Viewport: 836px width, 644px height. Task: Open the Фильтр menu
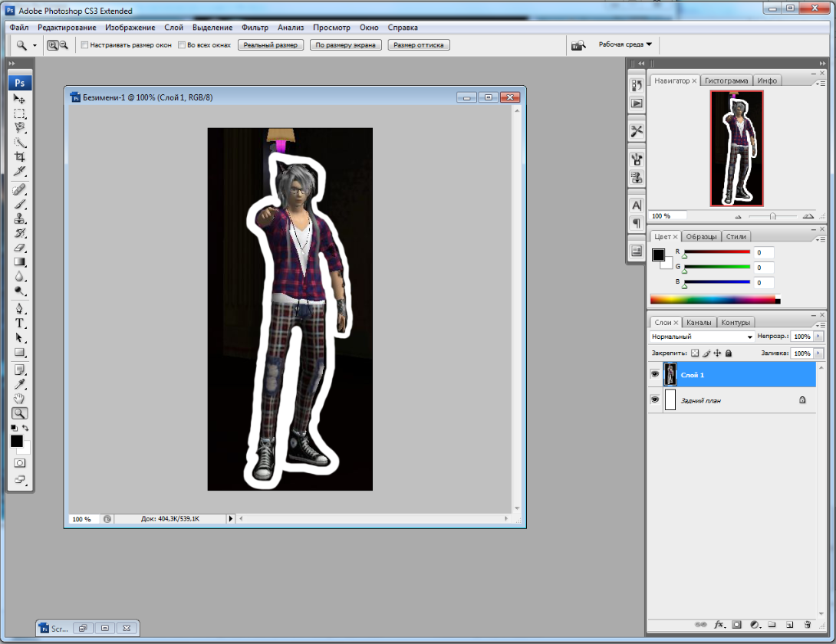[x=255, y=28]
